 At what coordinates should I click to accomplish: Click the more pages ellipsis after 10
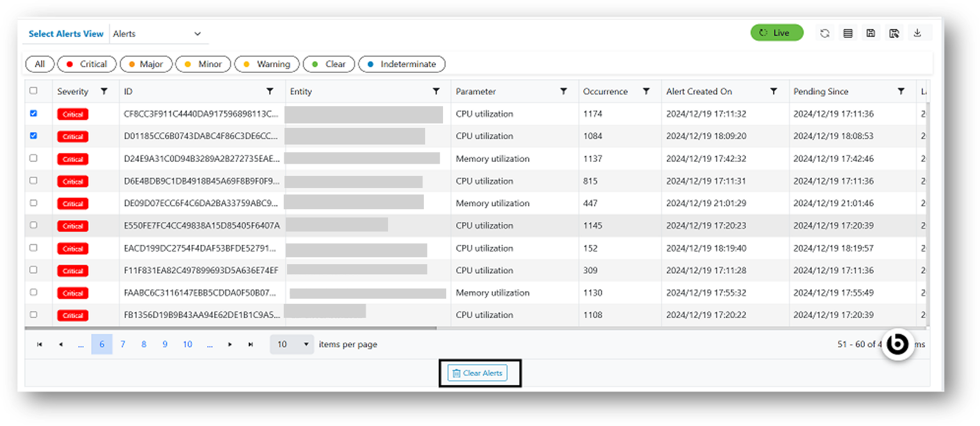point(209,344)
